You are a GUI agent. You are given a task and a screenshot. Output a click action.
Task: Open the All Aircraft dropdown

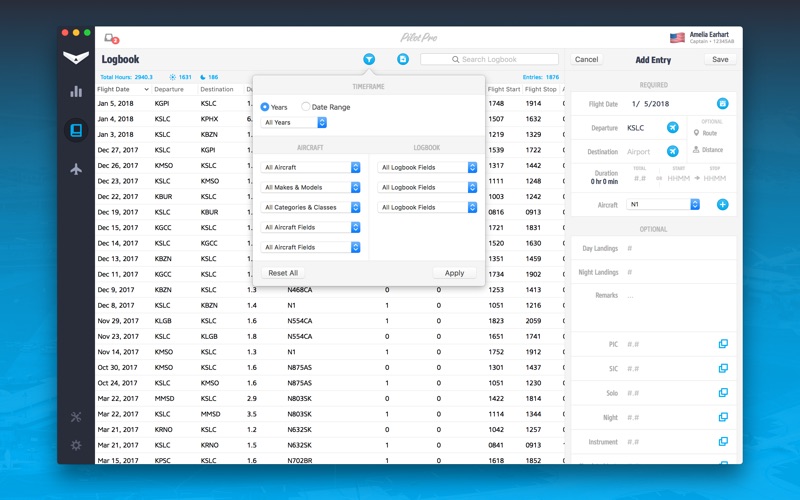pos(311,167)
